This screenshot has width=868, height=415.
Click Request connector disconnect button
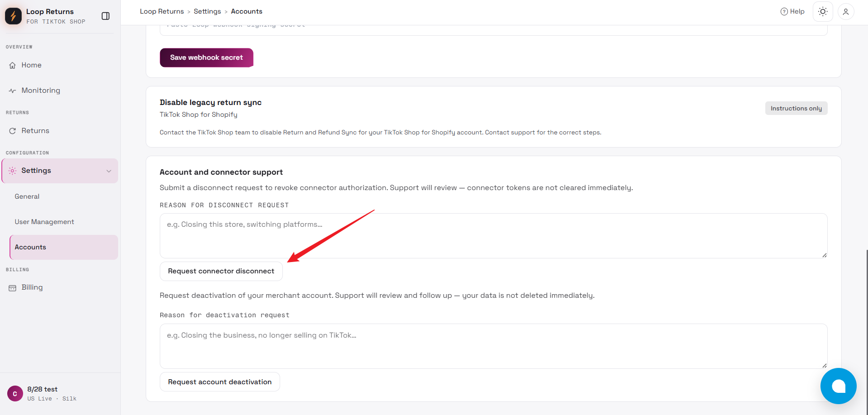pos(221,271)
